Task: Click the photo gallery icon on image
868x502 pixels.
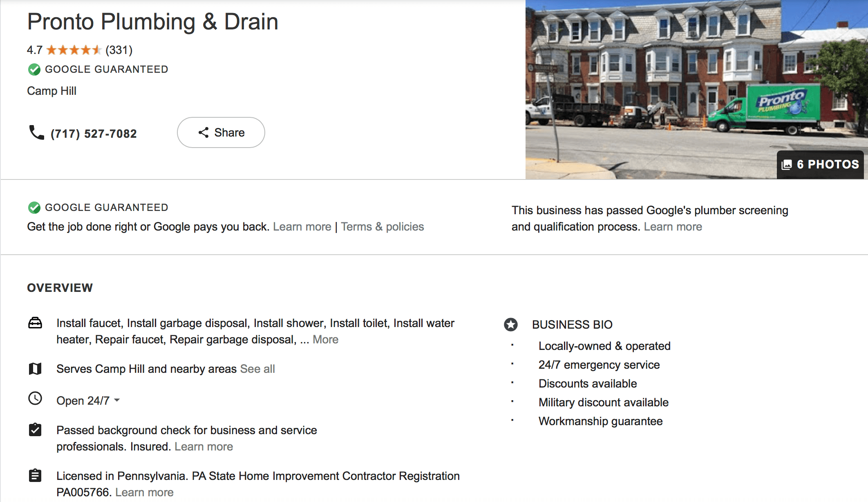Action: click(787, 165)
